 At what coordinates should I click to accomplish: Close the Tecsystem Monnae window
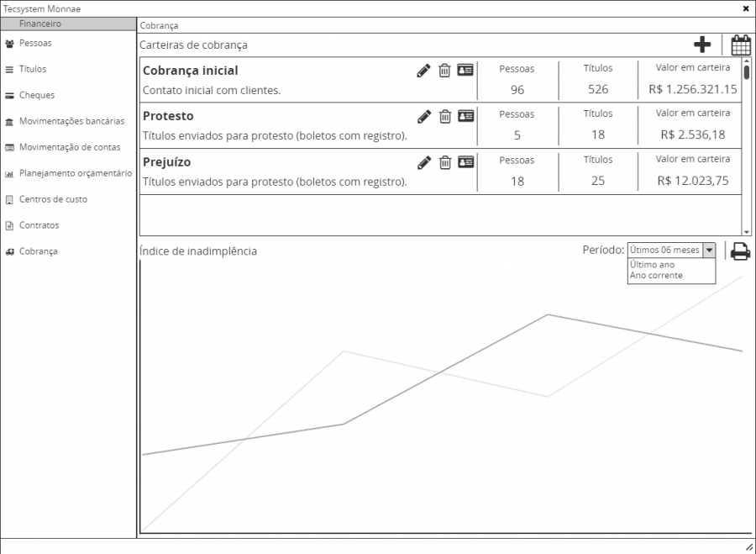point(746,8)
